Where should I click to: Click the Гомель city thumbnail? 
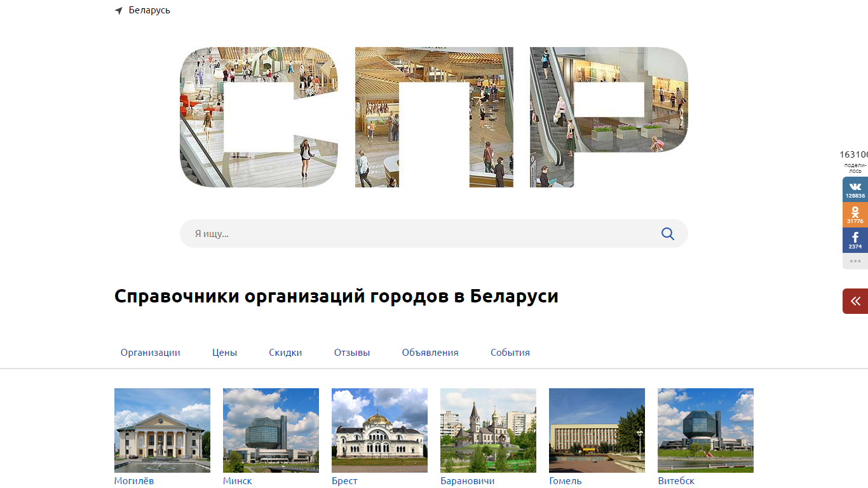(x=597, y=430)
